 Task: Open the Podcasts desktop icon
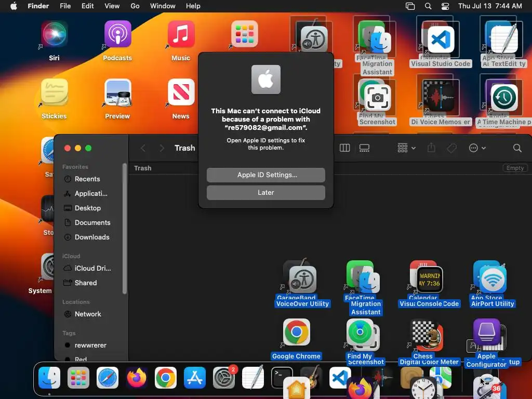coord(117,34)
